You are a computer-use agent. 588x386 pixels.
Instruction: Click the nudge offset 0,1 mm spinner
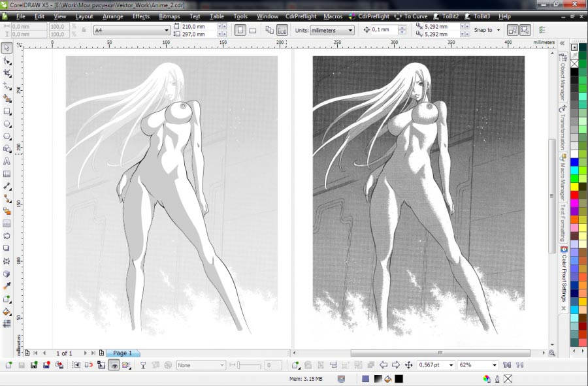(402, 30)
